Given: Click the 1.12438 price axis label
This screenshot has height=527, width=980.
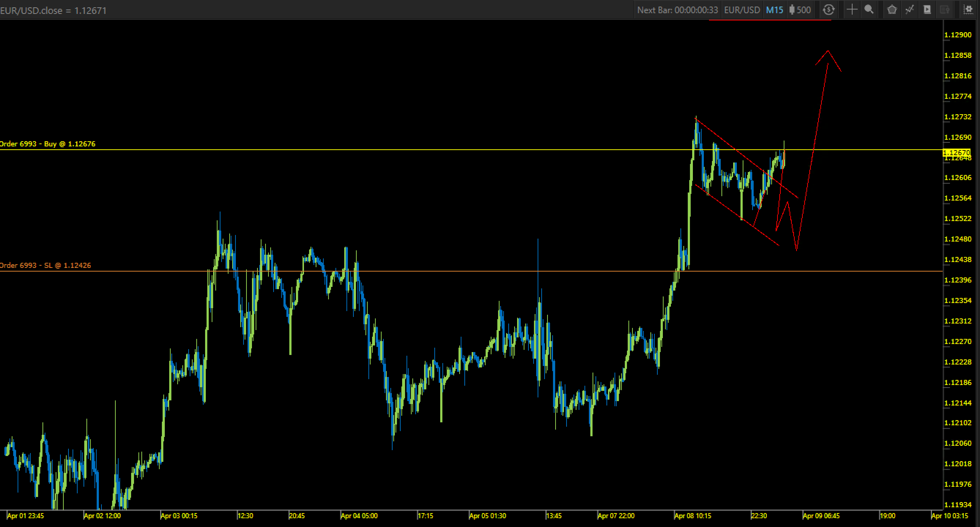Looking at the screenshot, I should coord(958,259).
